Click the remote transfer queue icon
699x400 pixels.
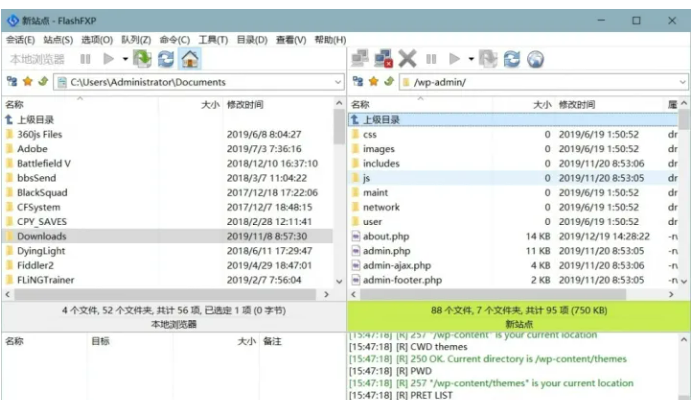point(488,59)
